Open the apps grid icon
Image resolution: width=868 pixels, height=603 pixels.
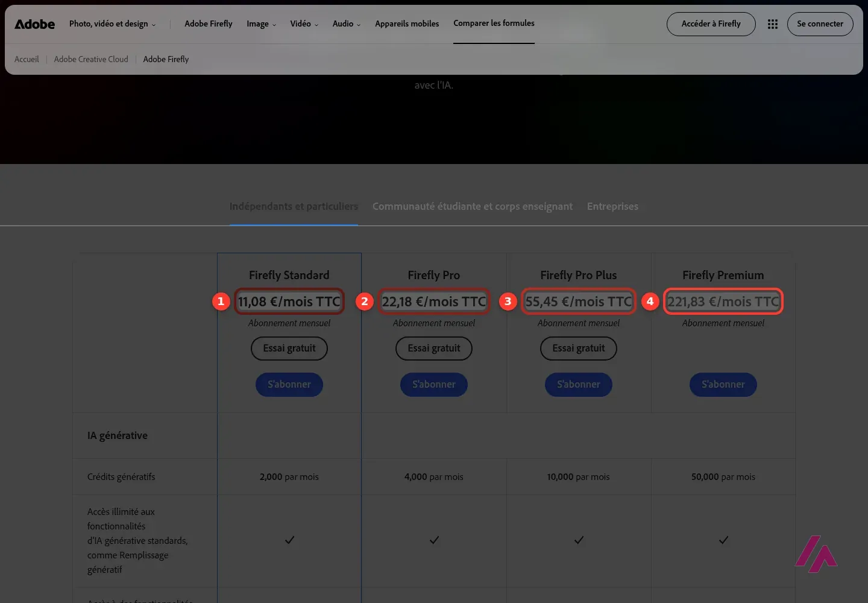click(x=773, y=24)
